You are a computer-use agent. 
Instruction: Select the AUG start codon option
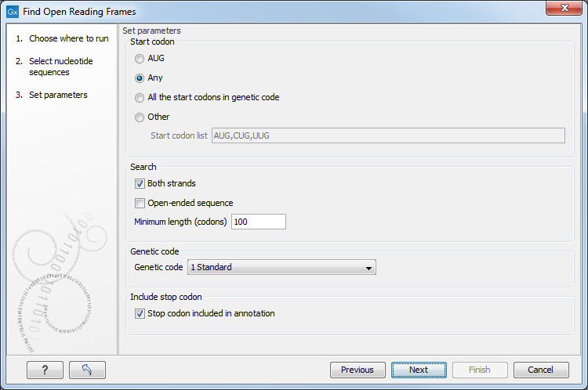pyautogui.click(x=140, y=59)
